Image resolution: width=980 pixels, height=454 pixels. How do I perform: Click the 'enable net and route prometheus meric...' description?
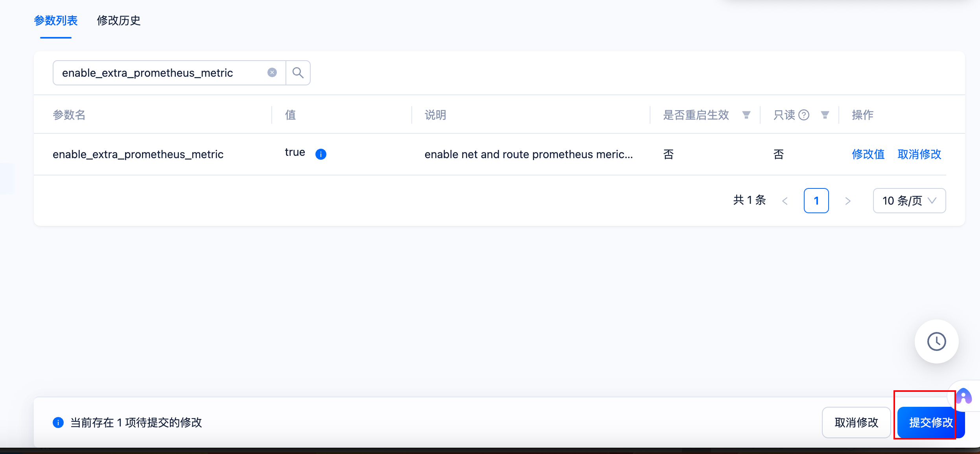tap(529, 154)
